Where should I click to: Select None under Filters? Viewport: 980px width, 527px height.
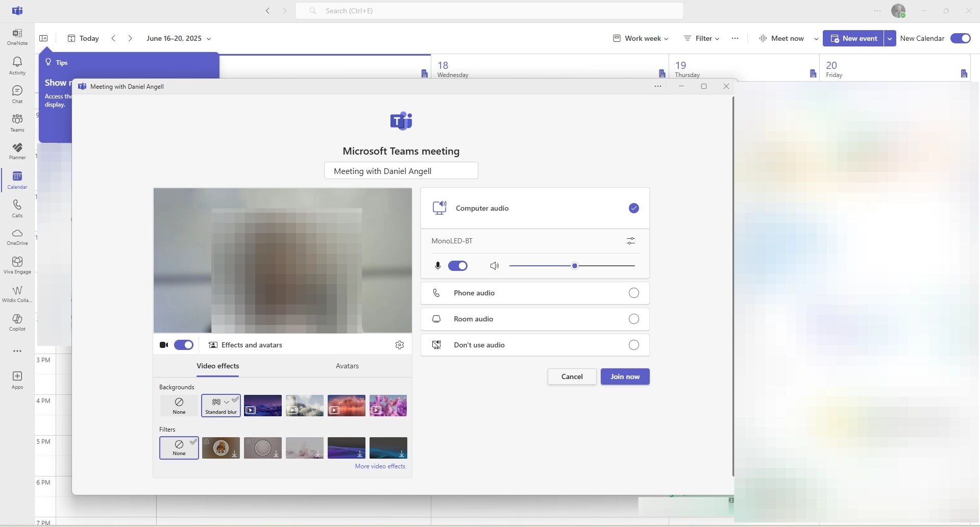(x=179, y=447)
